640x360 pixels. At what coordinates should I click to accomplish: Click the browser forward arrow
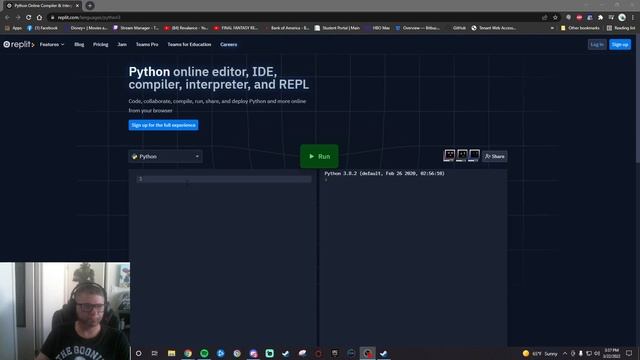18,18
